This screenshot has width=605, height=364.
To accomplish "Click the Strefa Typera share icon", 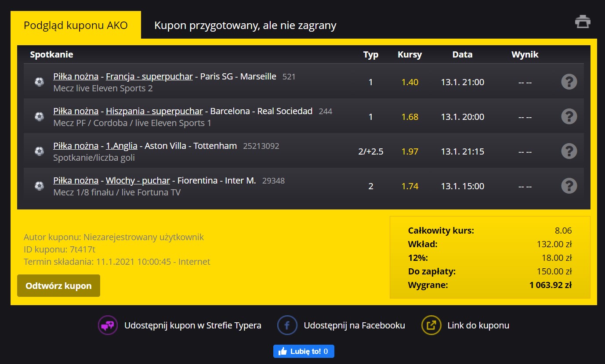I will click(x=108, y=325).
